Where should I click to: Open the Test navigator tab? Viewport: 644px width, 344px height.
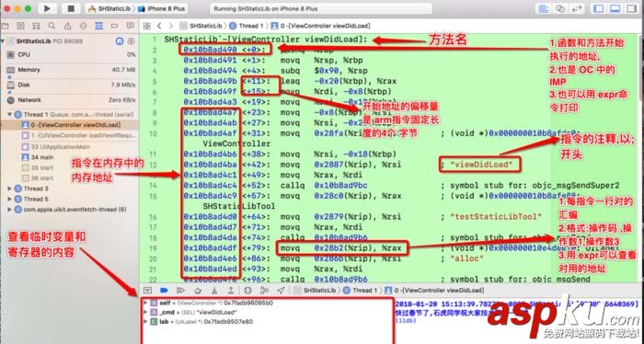coord(83,26)
